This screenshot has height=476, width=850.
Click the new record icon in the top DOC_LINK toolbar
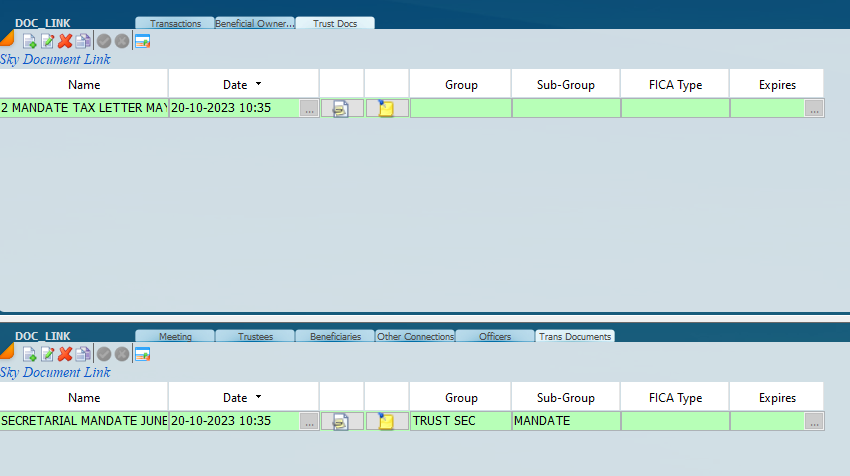(x=30, y=41)
